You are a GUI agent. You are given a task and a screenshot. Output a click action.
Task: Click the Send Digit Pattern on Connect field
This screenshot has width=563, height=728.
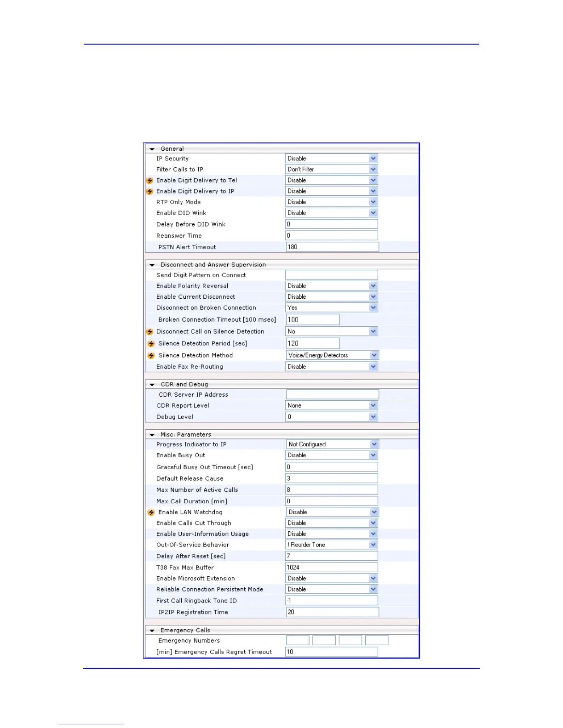pyautogui.click(x=331, y=275)
